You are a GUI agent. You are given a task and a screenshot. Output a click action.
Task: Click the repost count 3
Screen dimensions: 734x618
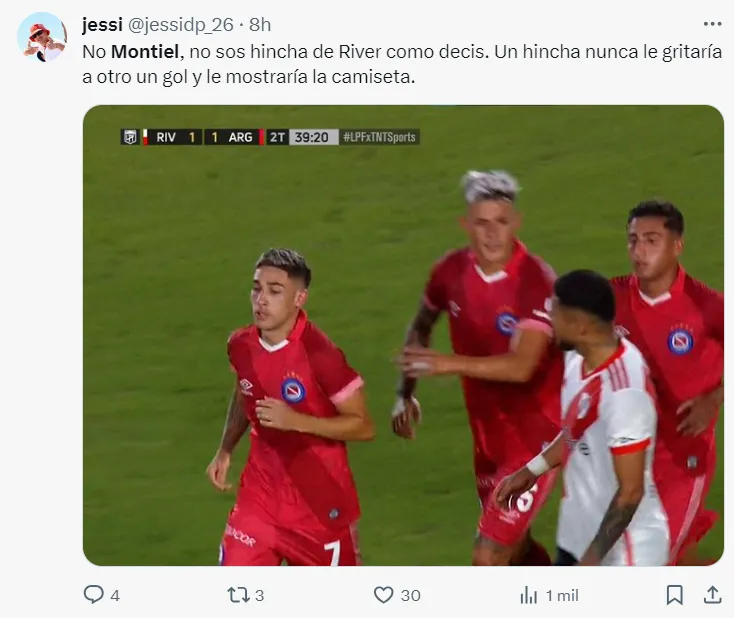[259, 596]
